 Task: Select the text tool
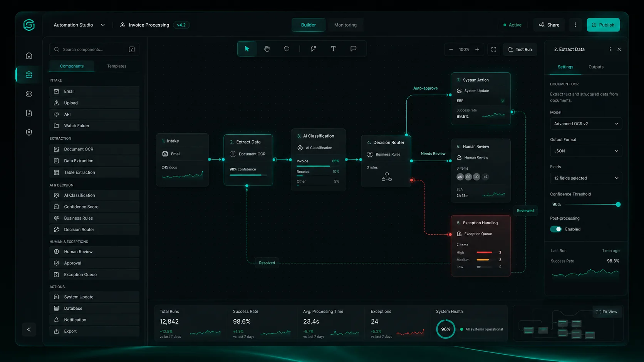point(333,49)
